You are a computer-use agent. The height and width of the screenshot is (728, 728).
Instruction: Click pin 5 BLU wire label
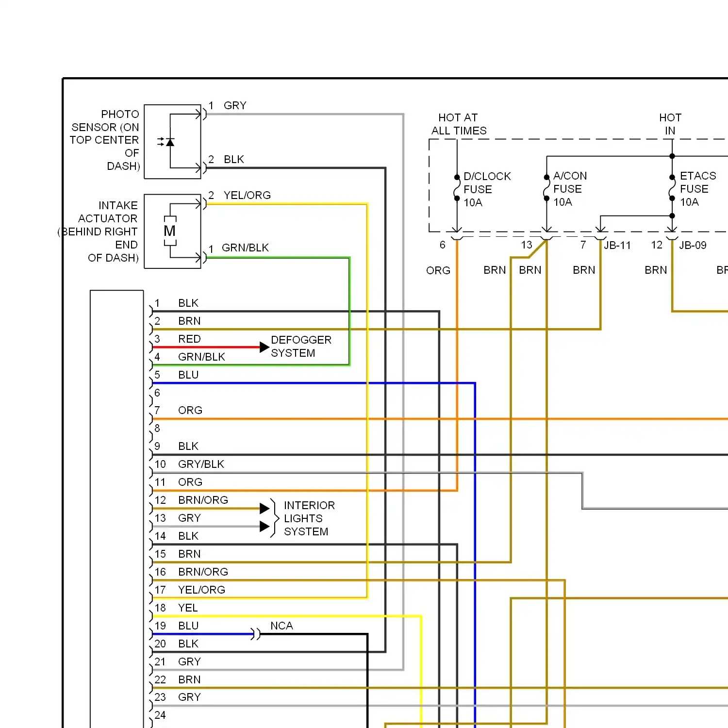point(188,375)
